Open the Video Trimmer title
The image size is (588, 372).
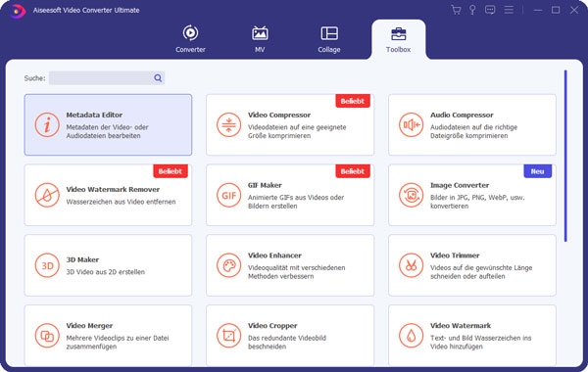click(455, 256)
